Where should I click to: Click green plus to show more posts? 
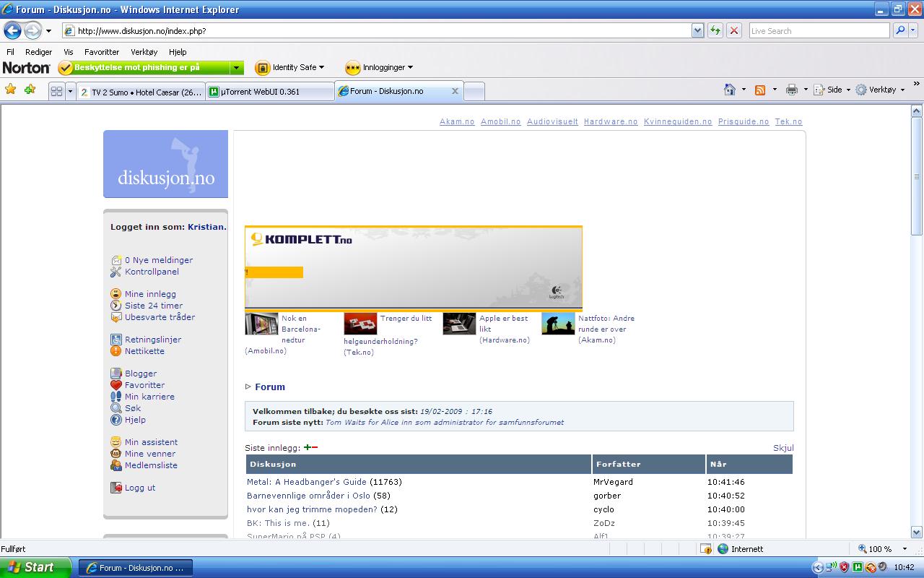tap(308, 447)
